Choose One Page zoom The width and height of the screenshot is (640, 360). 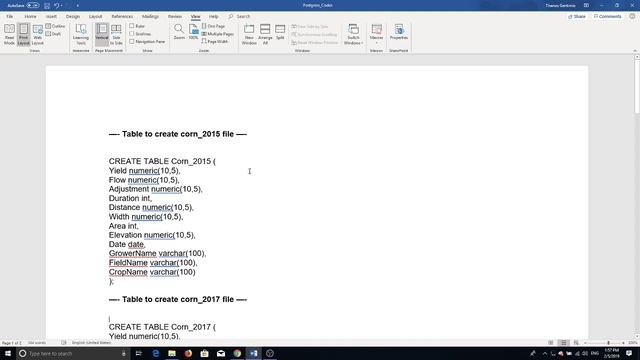tap(213, 26)
